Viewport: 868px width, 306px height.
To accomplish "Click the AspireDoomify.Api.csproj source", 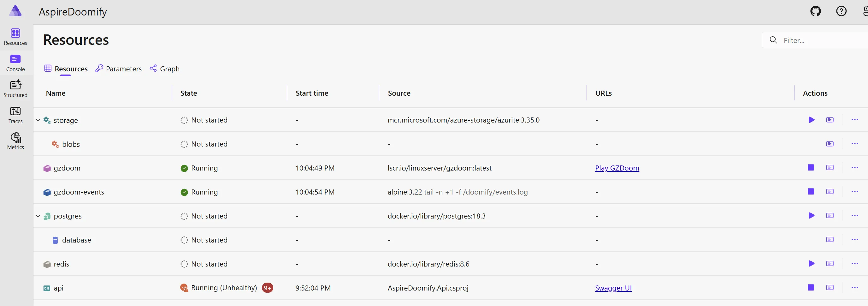I will (428, 288).
